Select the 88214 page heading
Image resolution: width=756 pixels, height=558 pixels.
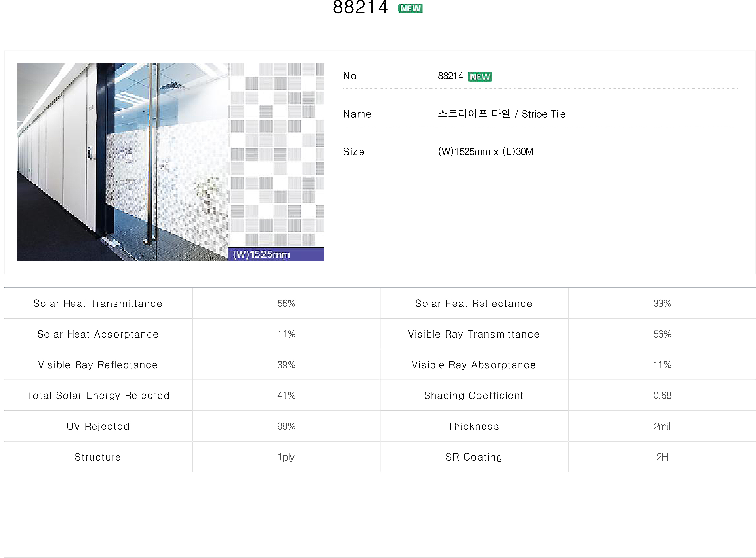(x=360, y=8)
